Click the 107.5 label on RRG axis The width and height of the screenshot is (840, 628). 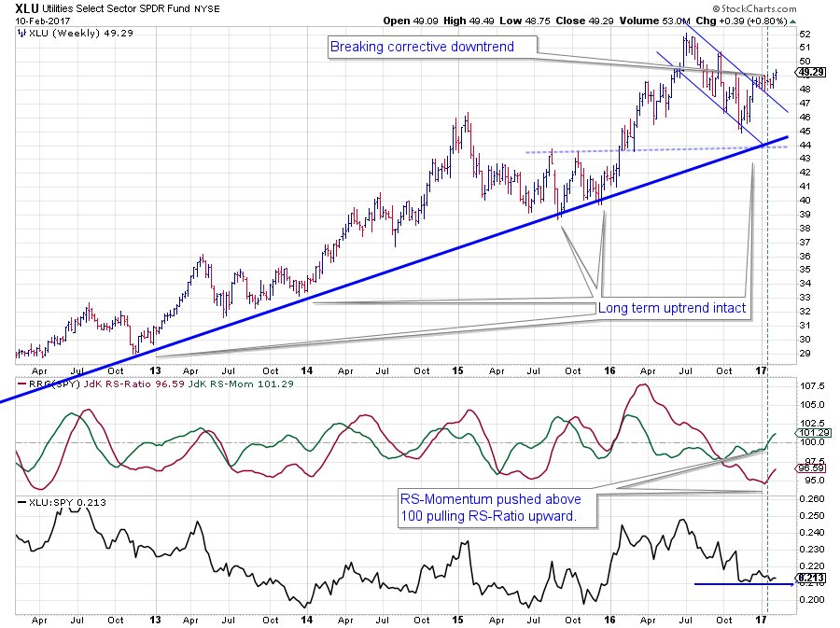coord(812,386)
